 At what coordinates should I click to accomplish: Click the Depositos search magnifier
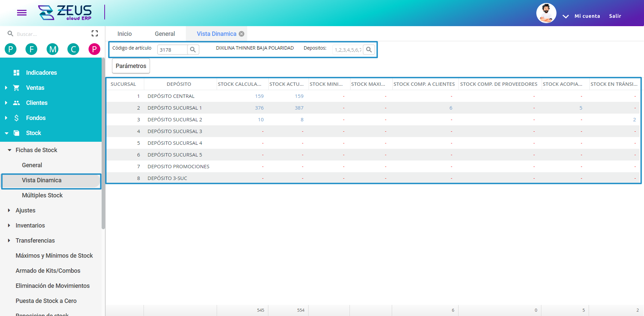[369, 49]
